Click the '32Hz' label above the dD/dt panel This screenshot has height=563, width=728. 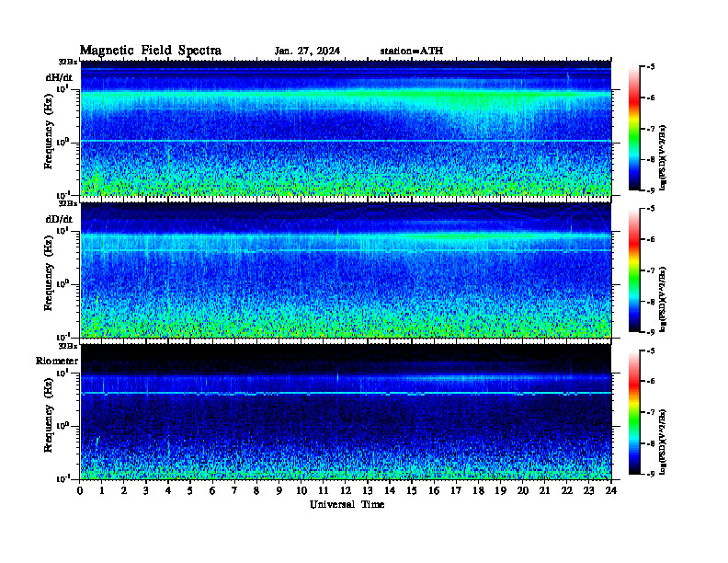coord(68,203)
